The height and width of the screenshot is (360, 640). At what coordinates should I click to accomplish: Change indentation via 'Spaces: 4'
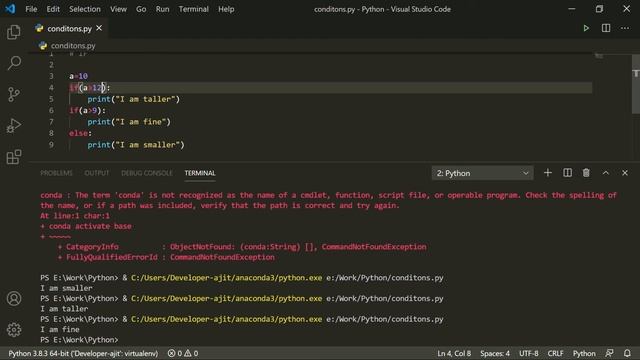tap(495, 353)
